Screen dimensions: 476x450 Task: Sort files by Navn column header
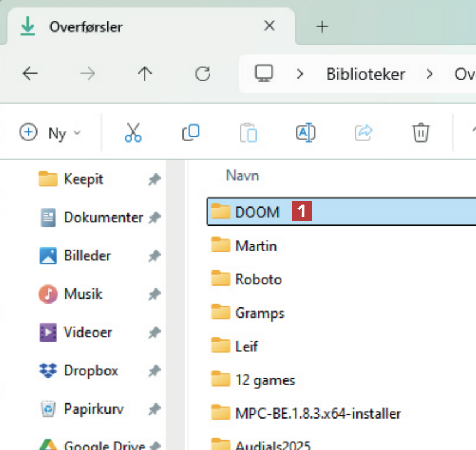(242, 176)
